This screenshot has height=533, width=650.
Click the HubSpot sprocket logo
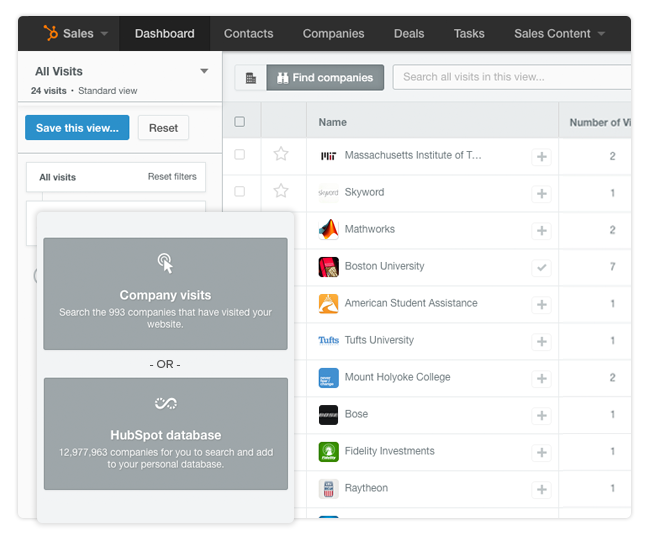[50, 33]
